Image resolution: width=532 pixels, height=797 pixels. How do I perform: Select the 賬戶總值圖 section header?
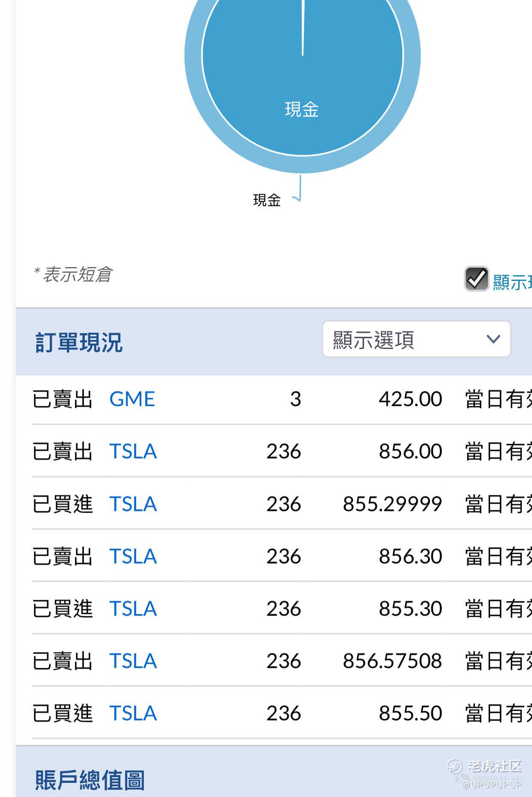[x=90, y=780]
